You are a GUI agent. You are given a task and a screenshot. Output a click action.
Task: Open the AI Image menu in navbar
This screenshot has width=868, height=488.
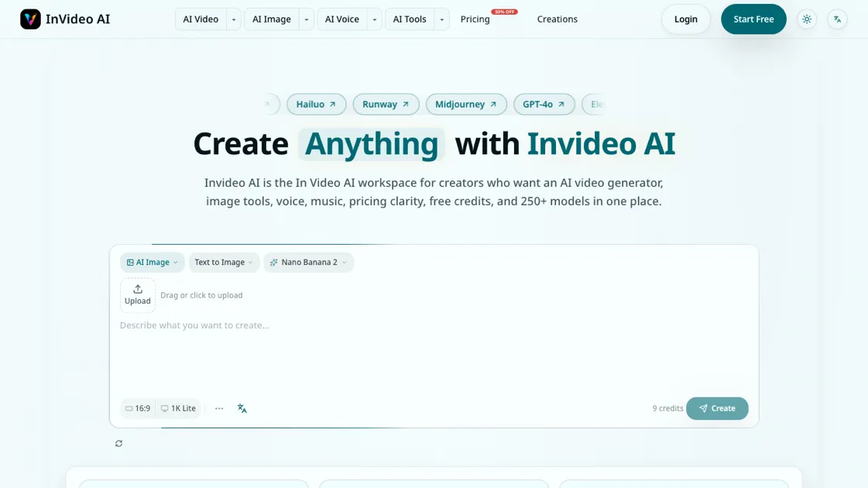click(x=271, y=19)
